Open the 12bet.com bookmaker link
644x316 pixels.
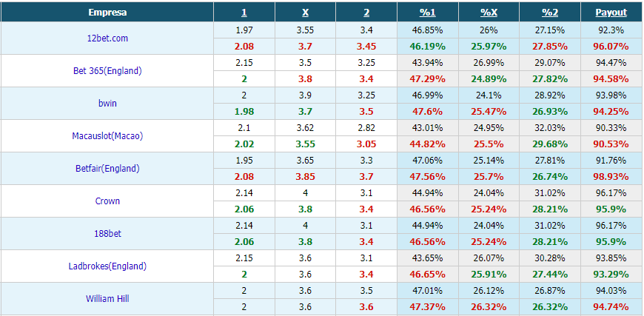point(107,38)
